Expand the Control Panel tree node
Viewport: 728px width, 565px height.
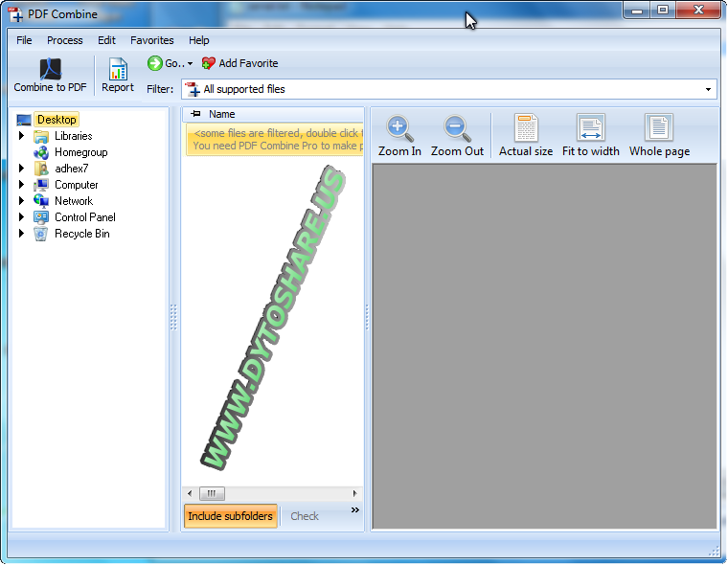(x=21, y=217)
